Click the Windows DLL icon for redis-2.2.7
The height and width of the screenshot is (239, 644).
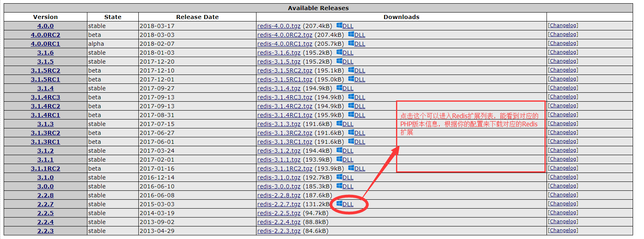coord(339,204)
